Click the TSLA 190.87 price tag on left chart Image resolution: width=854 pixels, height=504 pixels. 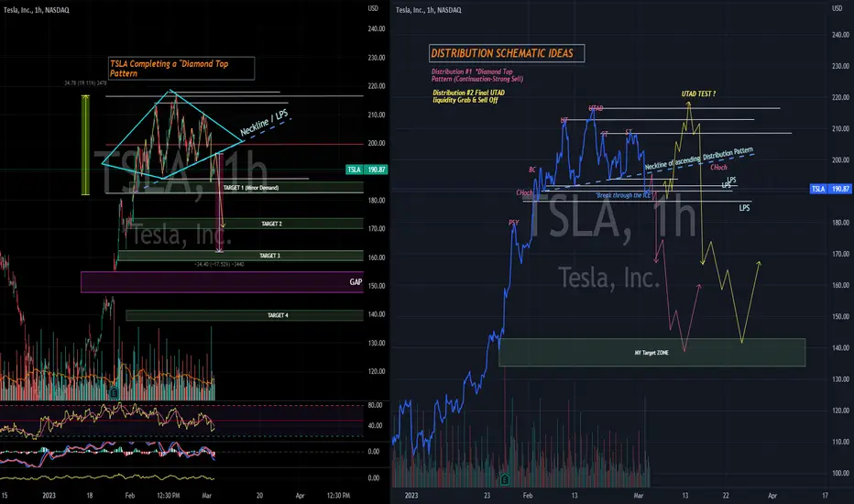[367, 170]
